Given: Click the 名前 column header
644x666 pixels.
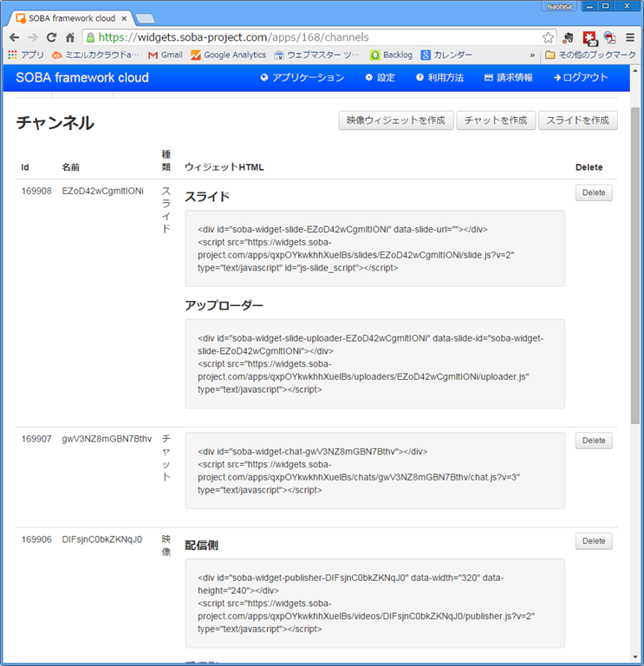Looking at the screenshot, I should pyautogui.click(x=70, y=167).
